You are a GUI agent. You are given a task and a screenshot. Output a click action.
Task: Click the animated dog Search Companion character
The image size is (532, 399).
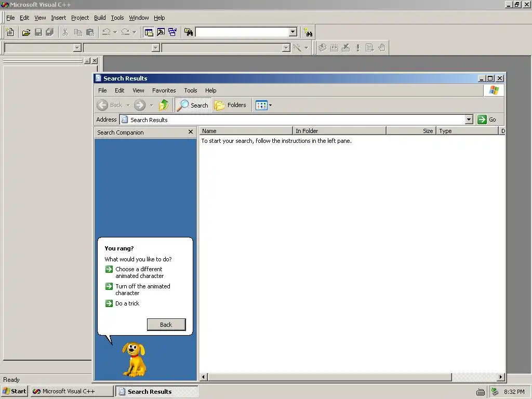point(135,360)
